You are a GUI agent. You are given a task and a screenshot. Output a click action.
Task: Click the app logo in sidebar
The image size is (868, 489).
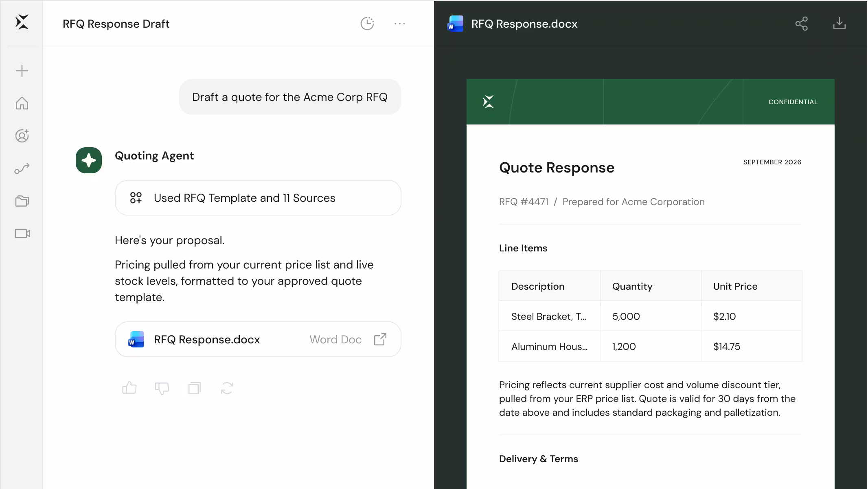coord(22,22)
